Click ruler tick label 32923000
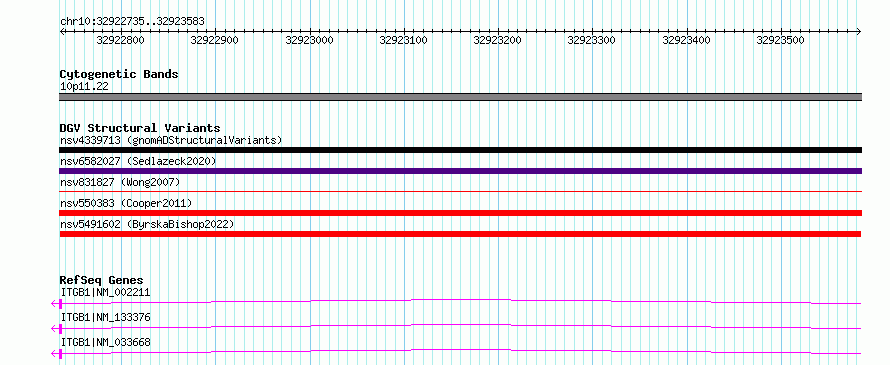890x365 pixels. pos(309,40)
